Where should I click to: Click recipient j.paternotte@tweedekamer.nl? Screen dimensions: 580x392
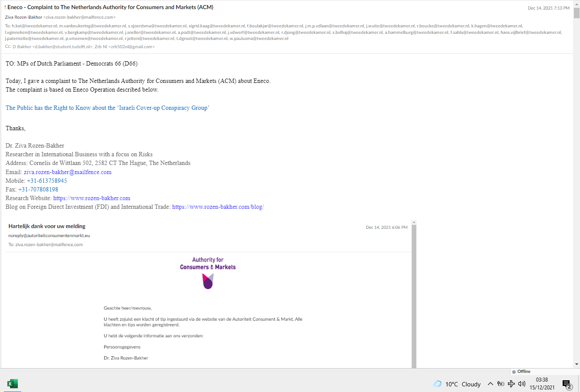click(34, 39)
